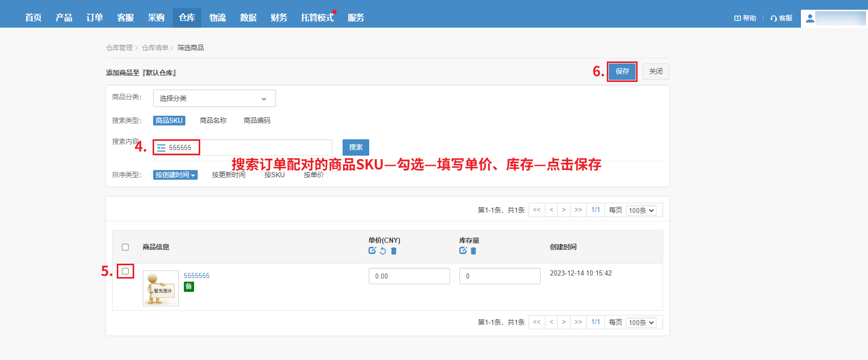Select search type 商品SKU
This screenshot has width=868, height=360.
tap(169, 120)
